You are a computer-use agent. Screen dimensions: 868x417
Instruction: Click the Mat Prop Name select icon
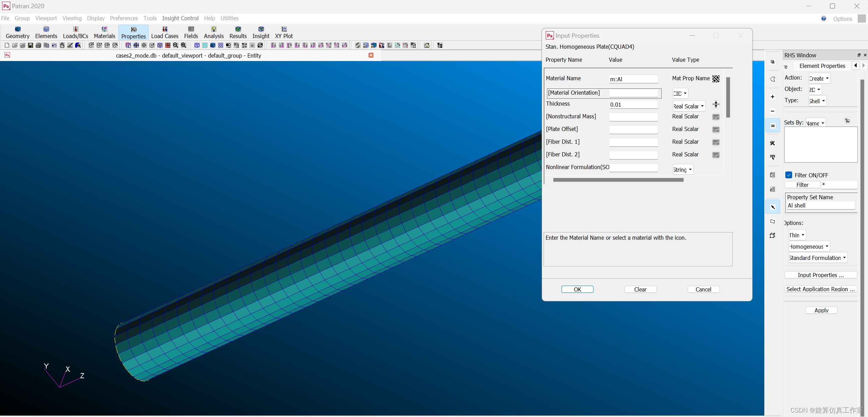pyautogui.click(x=716, y=79)
